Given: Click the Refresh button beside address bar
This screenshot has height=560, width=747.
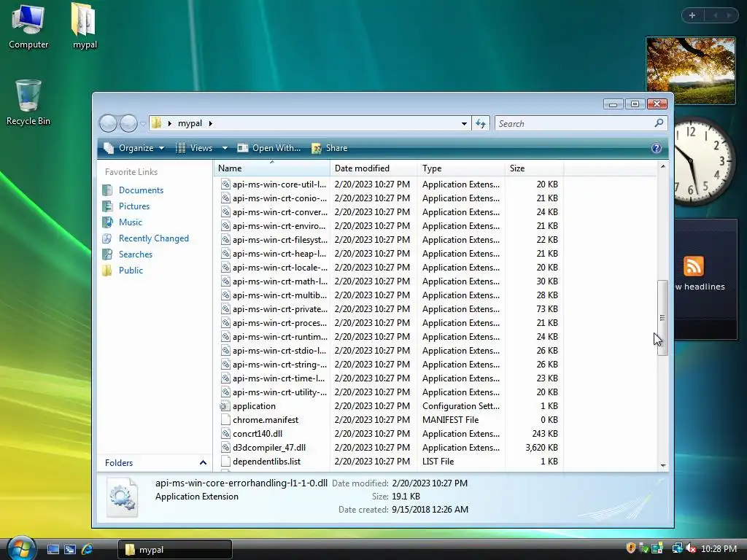Looking at the screenshot, I should click(x=481, y=124).
